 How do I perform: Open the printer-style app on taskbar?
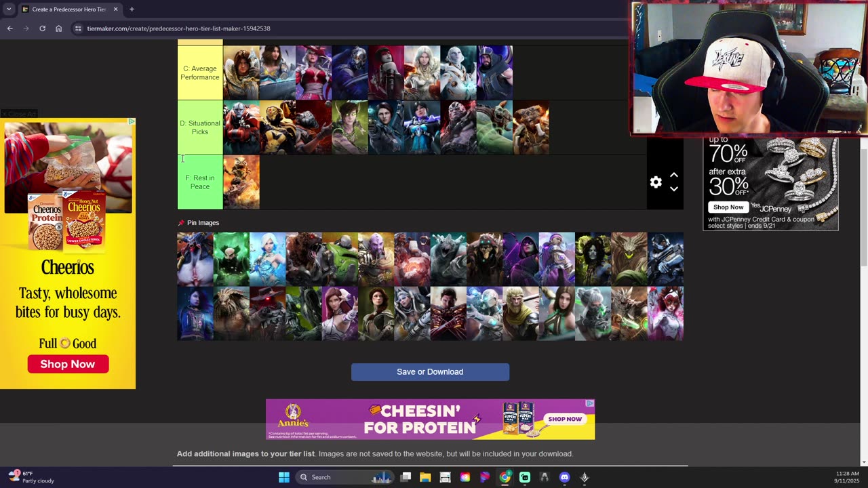point(445,477)
